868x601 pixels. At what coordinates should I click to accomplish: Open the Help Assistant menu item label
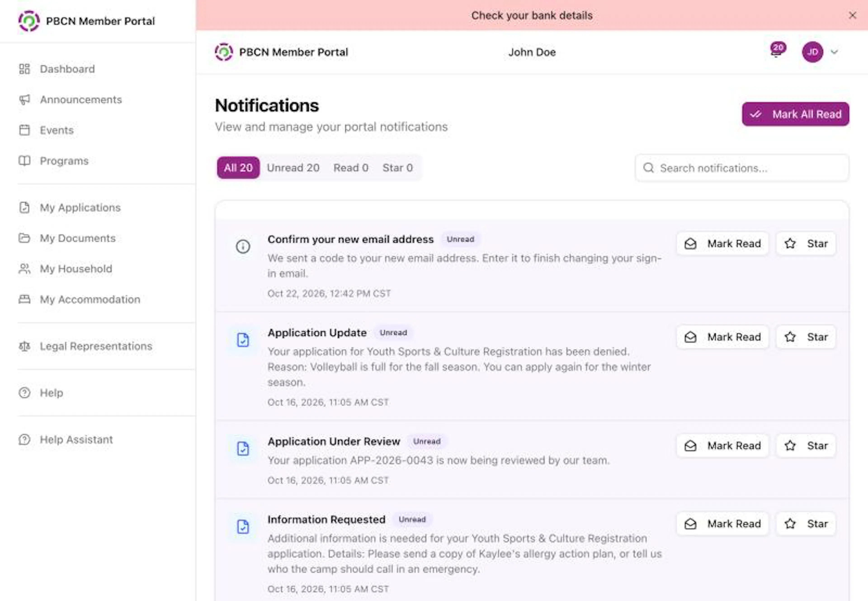coord(76,439)
